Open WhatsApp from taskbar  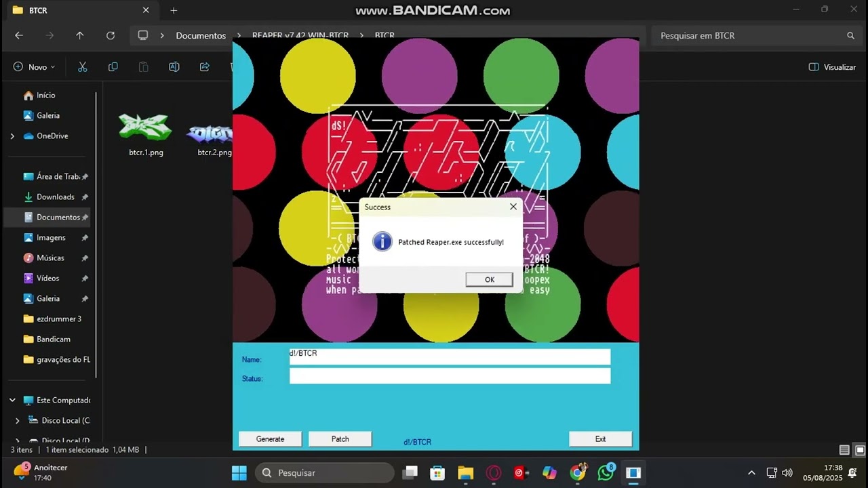[606, 472]
